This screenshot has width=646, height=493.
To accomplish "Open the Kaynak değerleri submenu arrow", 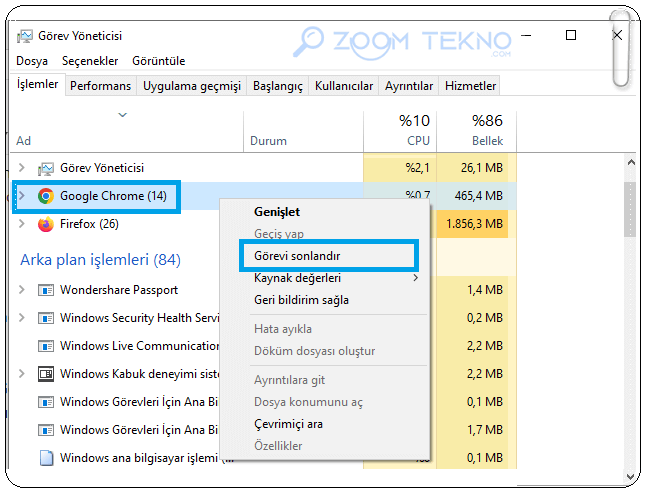I will (x=415, y=278).
